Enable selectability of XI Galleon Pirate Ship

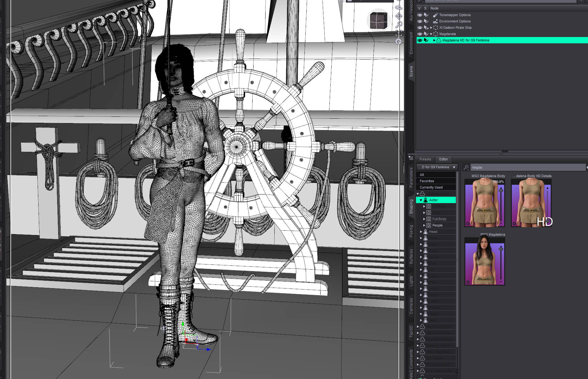coord(426,28)
